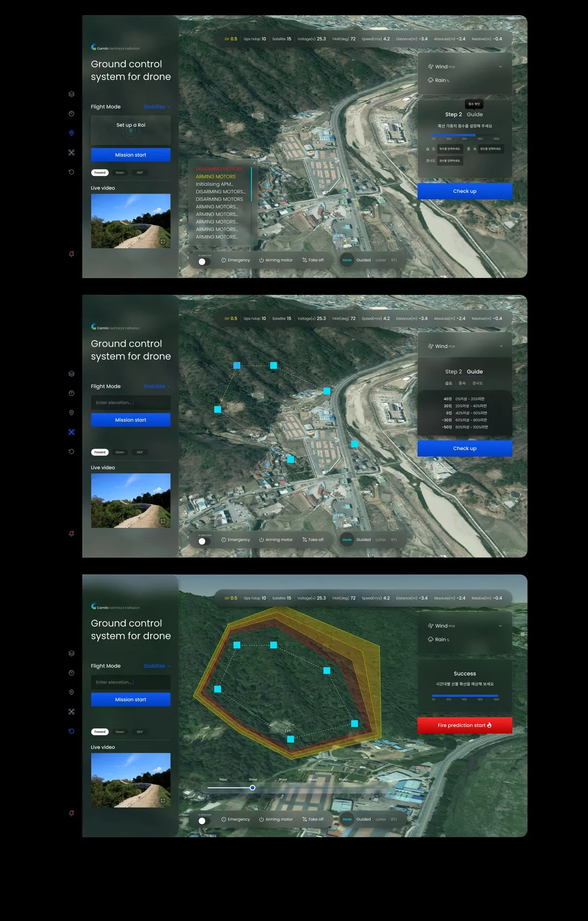Toggle AI detection switch on the Fire prediction screen

pos(203,821)
